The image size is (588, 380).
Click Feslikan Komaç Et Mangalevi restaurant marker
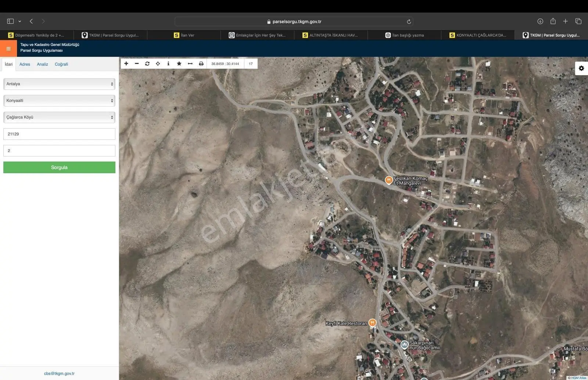[388, 180]
